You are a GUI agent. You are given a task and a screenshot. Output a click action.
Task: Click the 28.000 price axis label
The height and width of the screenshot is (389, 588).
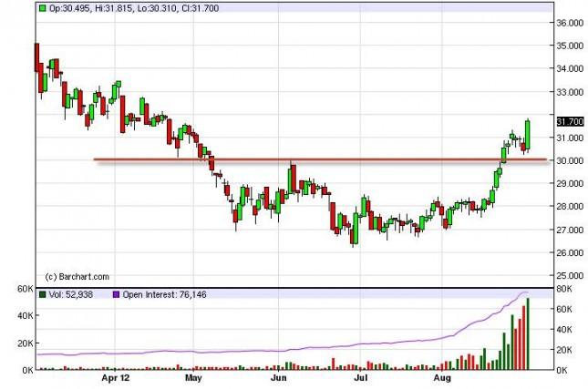click(x=570, y=207)
